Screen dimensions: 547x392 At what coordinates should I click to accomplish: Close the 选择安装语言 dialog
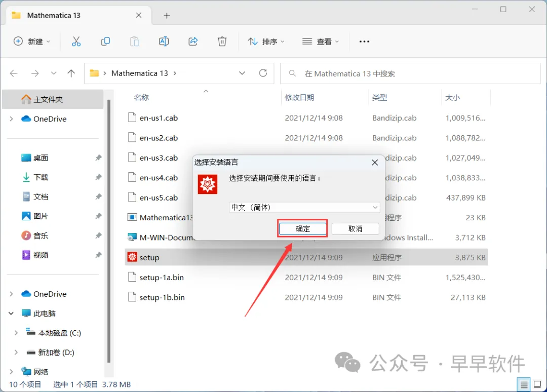pos(375,163)
